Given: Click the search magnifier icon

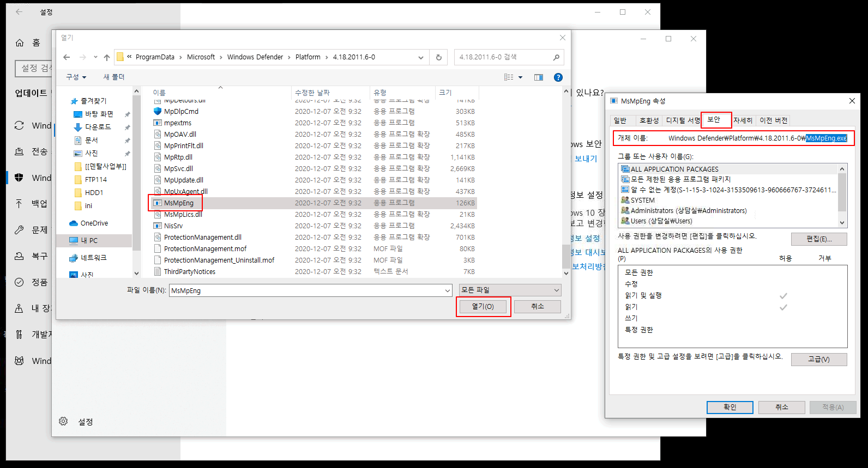Looking at the screenshot, I should click(x=556, y=57).
